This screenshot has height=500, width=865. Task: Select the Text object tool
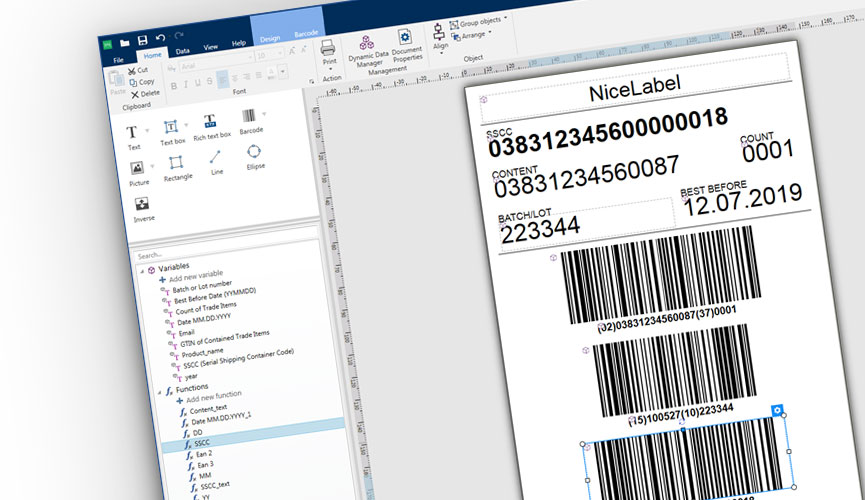point(133,134)
